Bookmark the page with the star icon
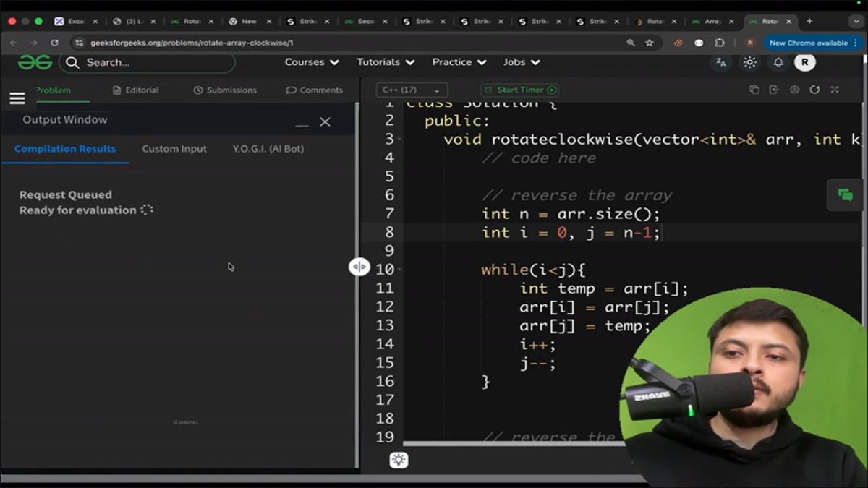The width and height of the screenshot is (868, 488). [x=647, y=43]
